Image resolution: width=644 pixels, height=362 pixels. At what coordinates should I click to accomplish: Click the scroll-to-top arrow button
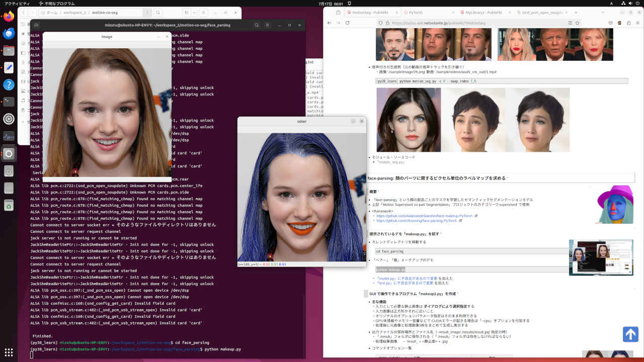[x=630, y=334]
